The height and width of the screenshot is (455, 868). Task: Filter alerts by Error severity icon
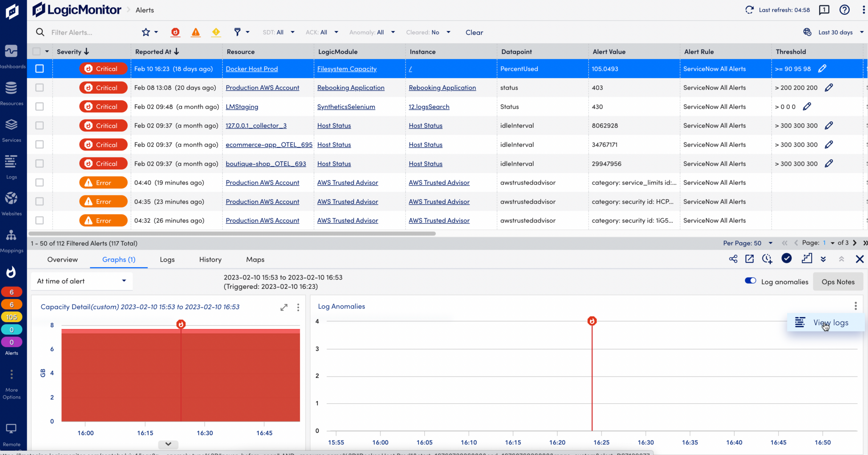tap(195, 32)
